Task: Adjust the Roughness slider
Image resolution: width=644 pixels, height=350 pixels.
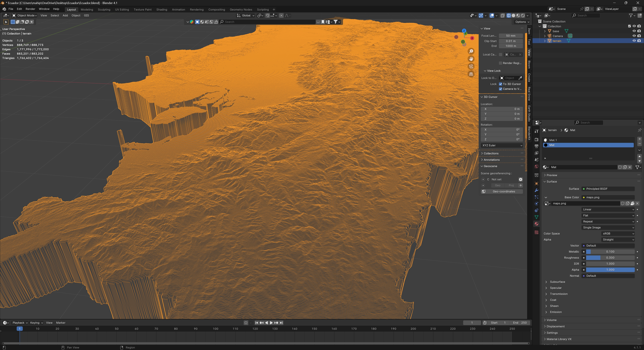Action: [610, 258]
